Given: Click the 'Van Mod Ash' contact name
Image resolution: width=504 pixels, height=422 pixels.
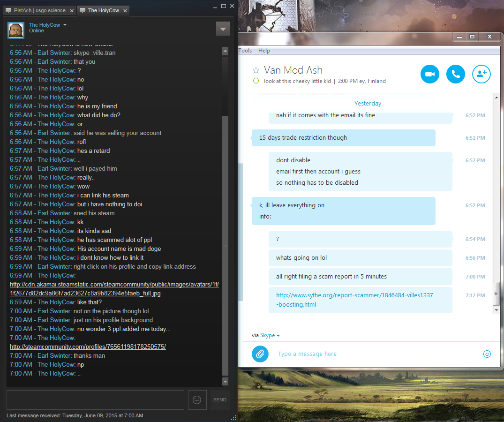Looking at the screenshot, I should point(293,70).
